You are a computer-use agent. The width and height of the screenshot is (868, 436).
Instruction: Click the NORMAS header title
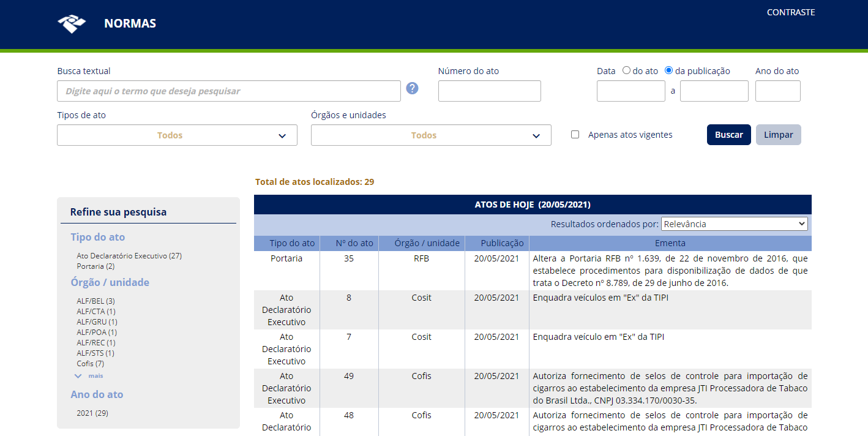coord(130,24)
